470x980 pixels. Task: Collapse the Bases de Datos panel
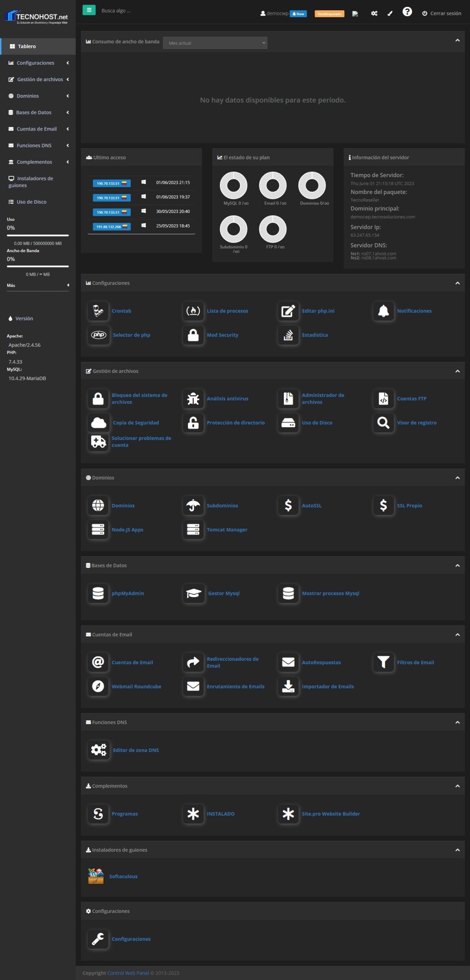tap(457, 565)
